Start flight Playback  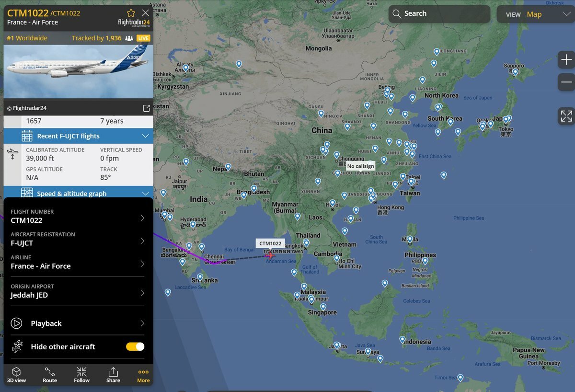[x=77, y=323]
